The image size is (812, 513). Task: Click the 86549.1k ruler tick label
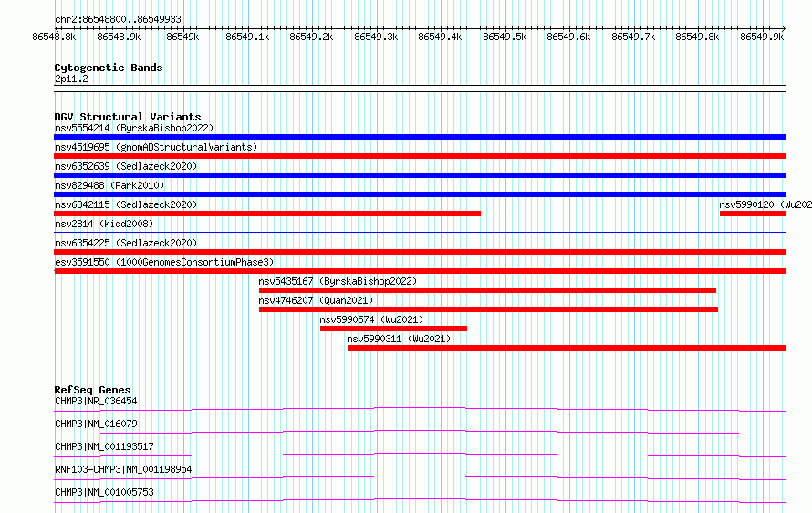click(x=247, y=37)
